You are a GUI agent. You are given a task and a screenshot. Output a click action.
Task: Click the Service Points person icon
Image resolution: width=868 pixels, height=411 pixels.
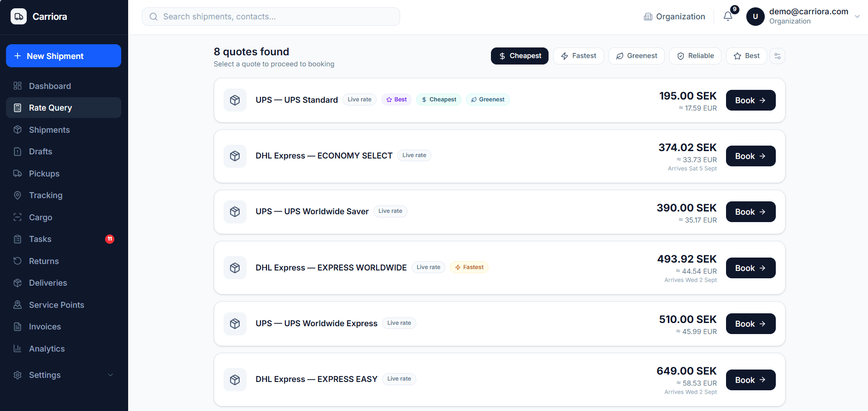tap(18, 305)
